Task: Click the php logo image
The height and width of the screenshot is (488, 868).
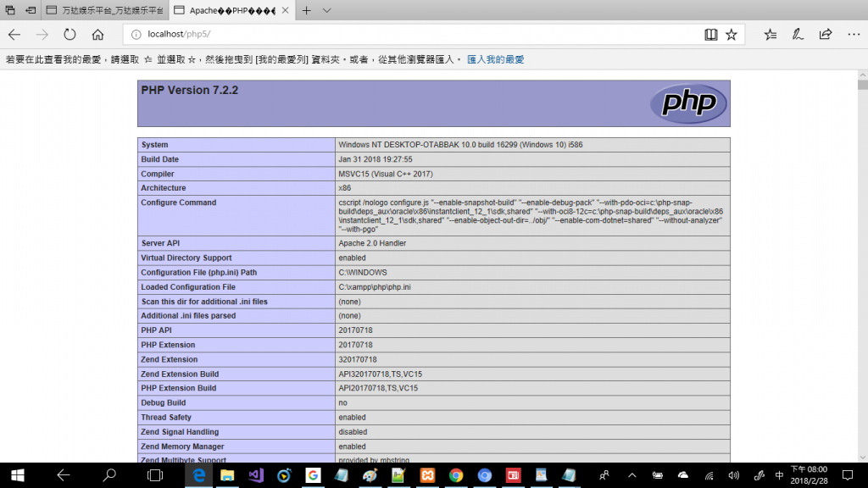Action: (688, 103)
